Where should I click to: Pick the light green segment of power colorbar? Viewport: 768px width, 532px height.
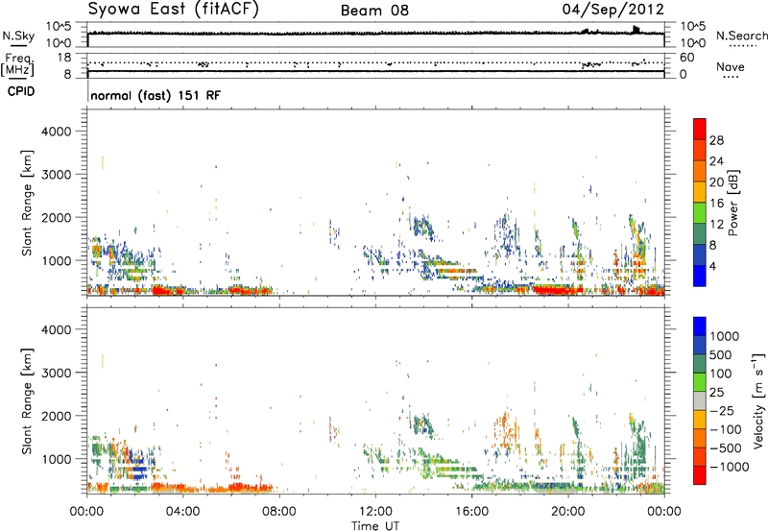700,213
